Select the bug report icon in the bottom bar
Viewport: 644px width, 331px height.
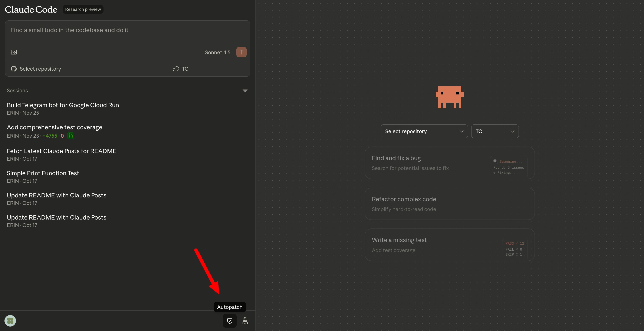[x=245, y=321]
